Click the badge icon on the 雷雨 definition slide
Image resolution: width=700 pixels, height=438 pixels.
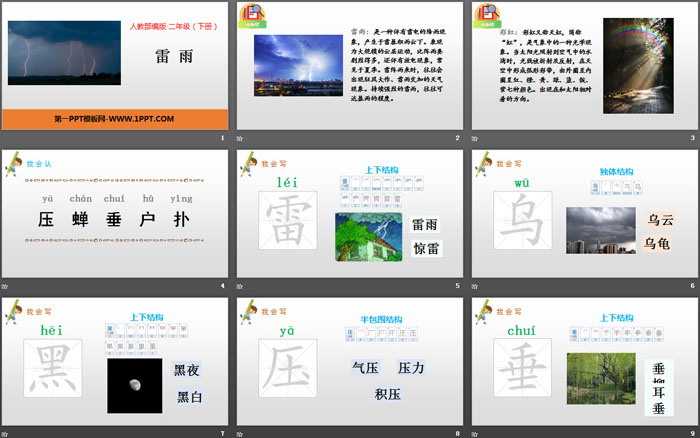pyautogui.click(x=253, y=14)
